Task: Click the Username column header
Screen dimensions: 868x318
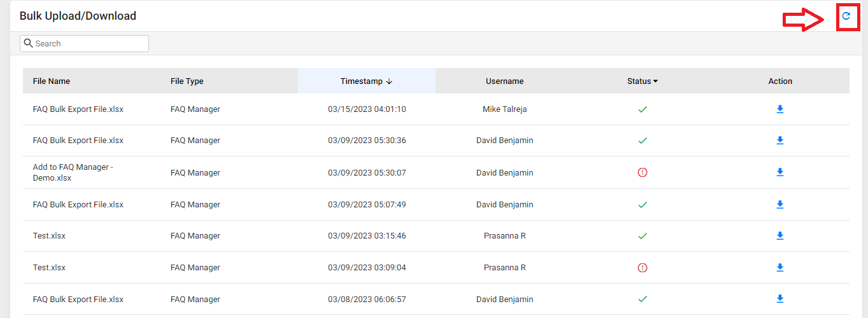Action: tap(504, 81)
